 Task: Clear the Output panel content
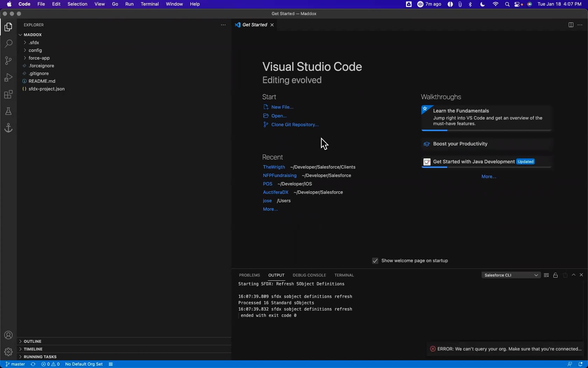point(546,275)
